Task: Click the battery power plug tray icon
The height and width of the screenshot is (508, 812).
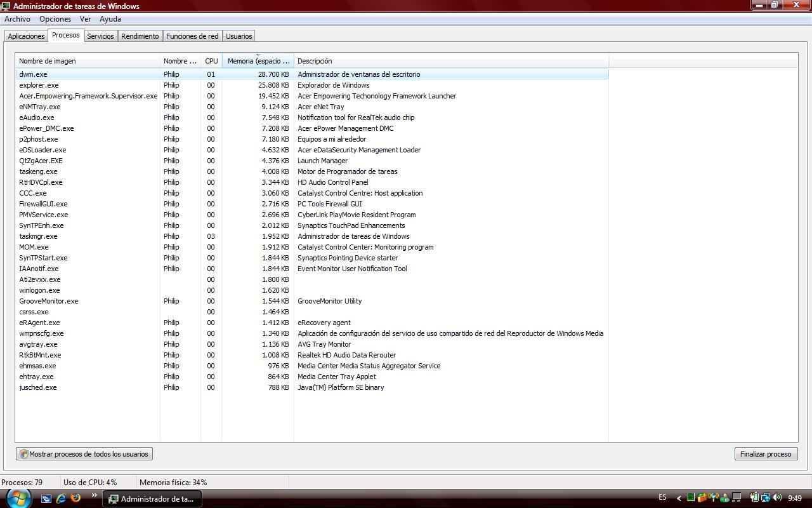Action: coord(754,498)
